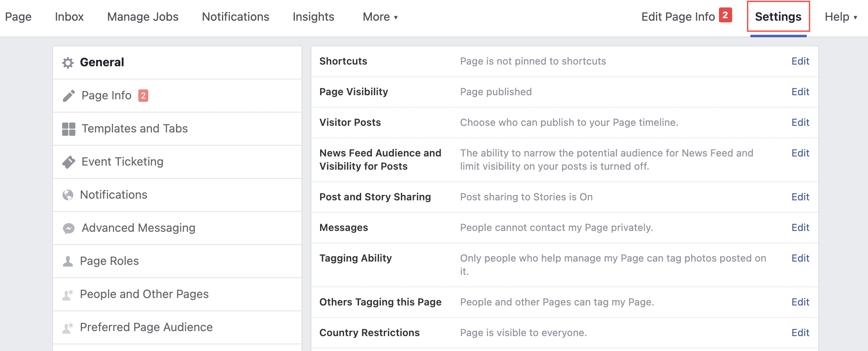The image size is (868, 351).
Task: Open Templates and Tabs section
Action: click(177, 129)
